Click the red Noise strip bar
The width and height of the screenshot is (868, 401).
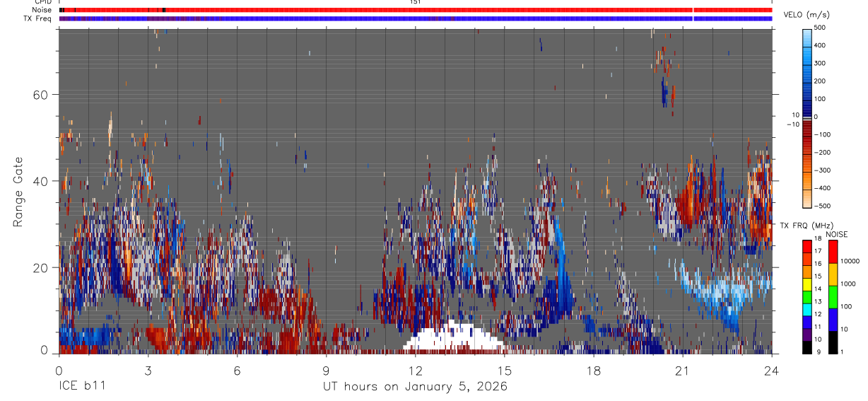(x=415, y=10)
